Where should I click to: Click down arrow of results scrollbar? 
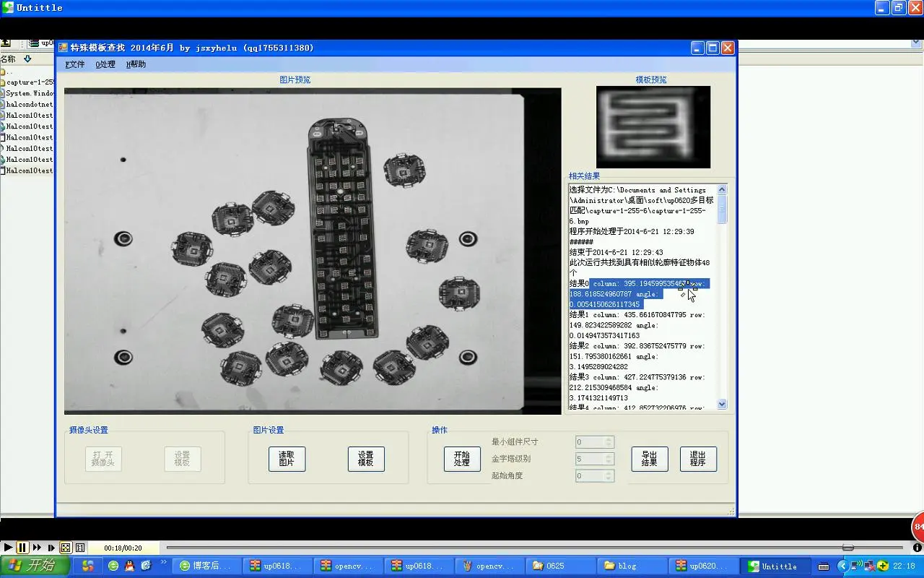pyautogui.click(x=722, y=405)
